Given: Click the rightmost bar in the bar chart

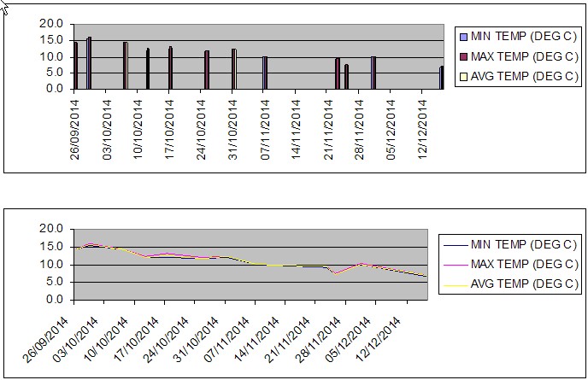Looking at the screenshot, I should (x=442, y=78).
